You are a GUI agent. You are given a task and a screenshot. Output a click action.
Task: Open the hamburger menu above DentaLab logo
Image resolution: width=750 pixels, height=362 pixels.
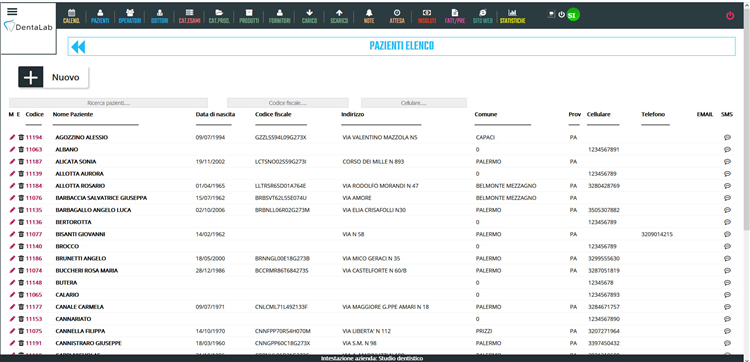pyautogui.click(x=12, y=12)
